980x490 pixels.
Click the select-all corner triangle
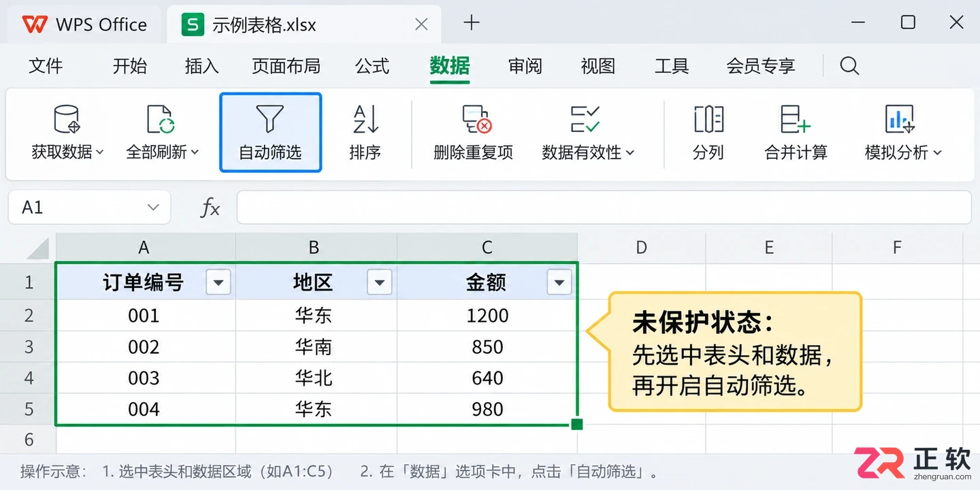click(x=37, y=248)
